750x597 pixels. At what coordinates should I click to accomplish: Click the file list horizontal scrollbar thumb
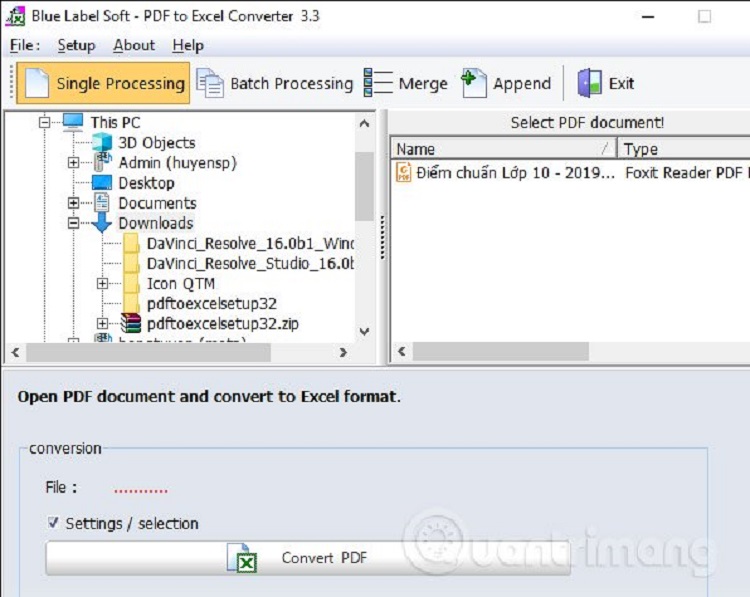pos(501,352)
